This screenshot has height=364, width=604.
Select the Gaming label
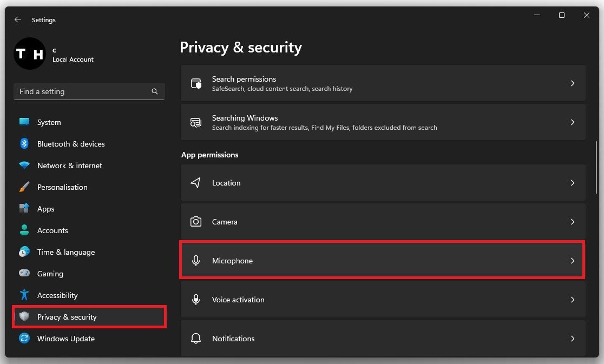(50, 274)
